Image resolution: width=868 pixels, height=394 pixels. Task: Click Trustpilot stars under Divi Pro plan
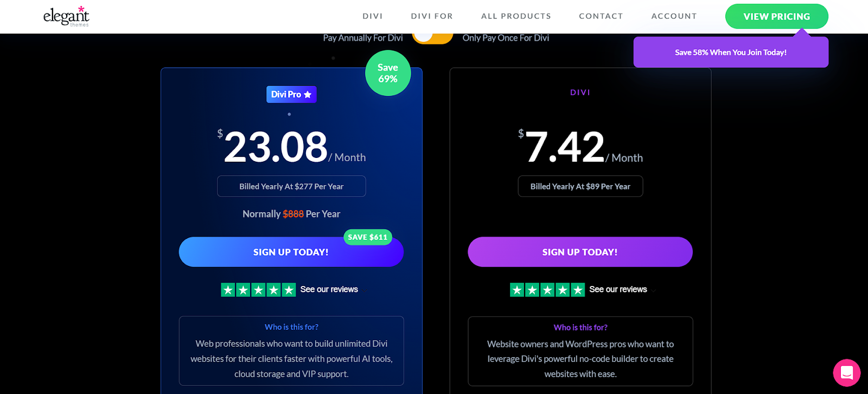[258, 290]
